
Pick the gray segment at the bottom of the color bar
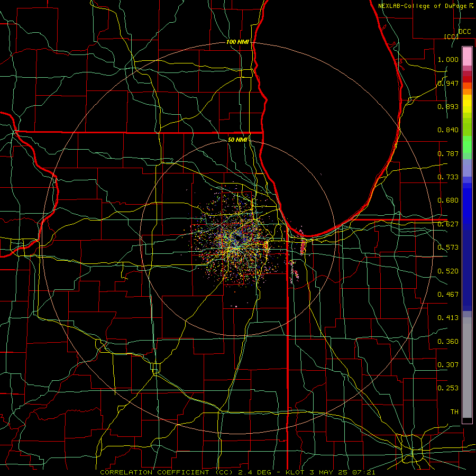pyautogui.click(x=467, y=368)
